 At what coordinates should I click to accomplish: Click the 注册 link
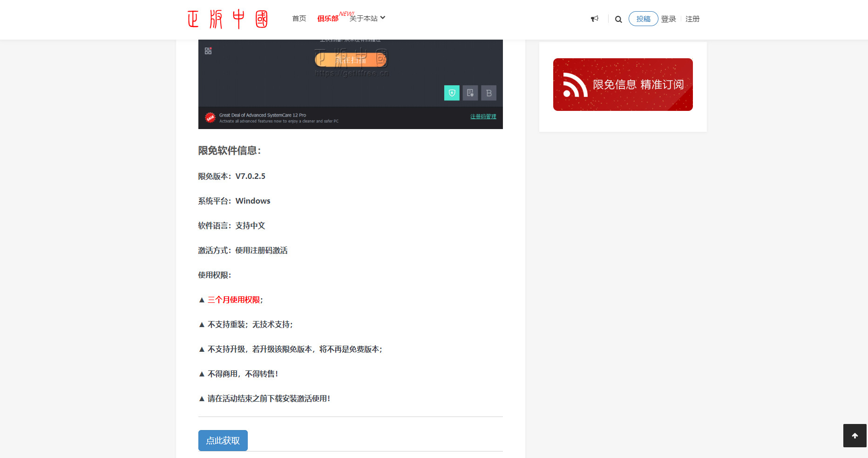pos(692,19)
